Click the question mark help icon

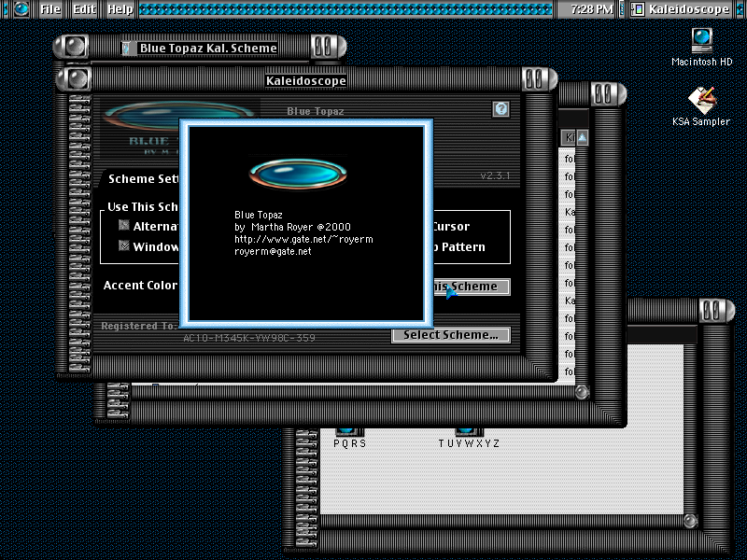click(500, 109)
